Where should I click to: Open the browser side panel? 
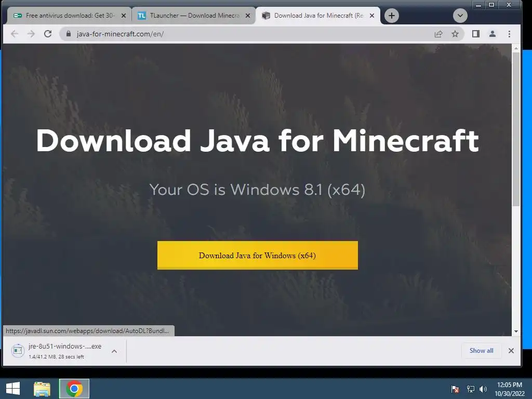click(476, 34)
